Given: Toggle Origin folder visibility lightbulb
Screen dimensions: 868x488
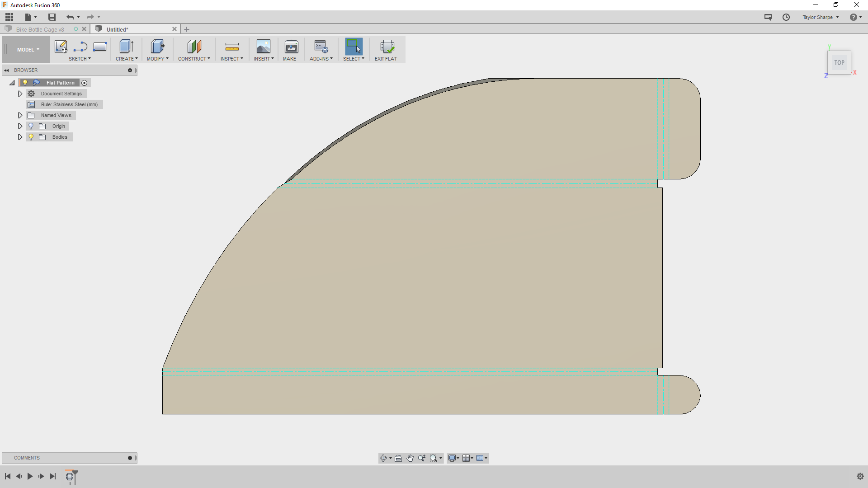Looking at the screenshot, I should (x=31, y=126).
